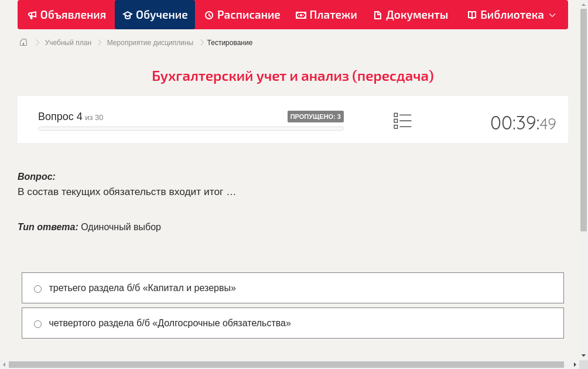Open the Учебный план breadcrumb link

point(67,42)
